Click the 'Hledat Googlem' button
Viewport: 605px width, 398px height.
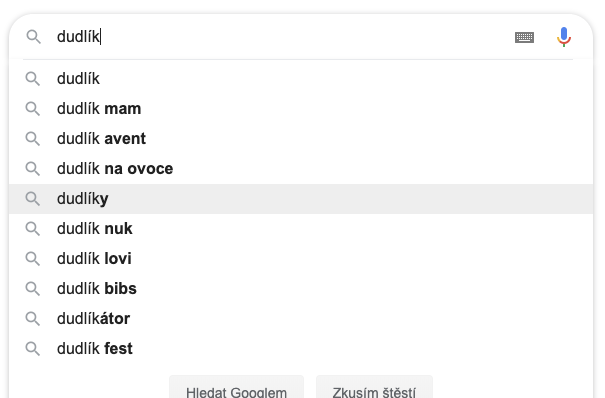pyautogui.click(x=237, y=388)
